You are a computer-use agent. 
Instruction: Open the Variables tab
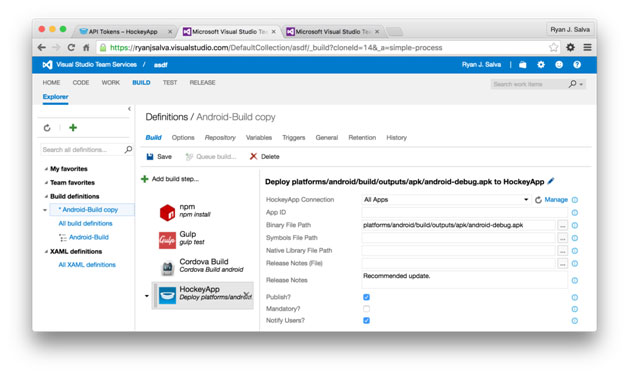point(259,137)
